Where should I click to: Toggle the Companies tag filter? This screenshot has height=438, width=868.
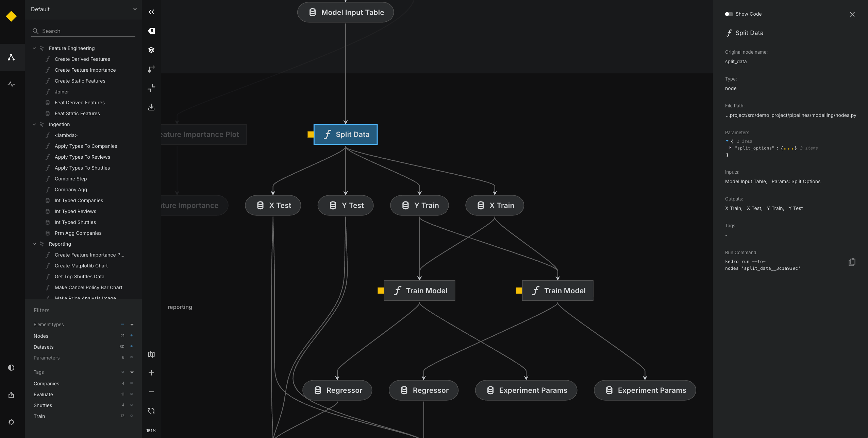tap(132, 383)
